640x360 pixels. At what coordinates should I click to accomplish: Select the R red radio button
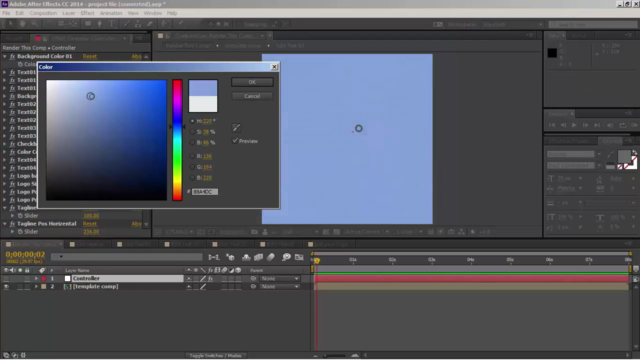tap(192, 156)
